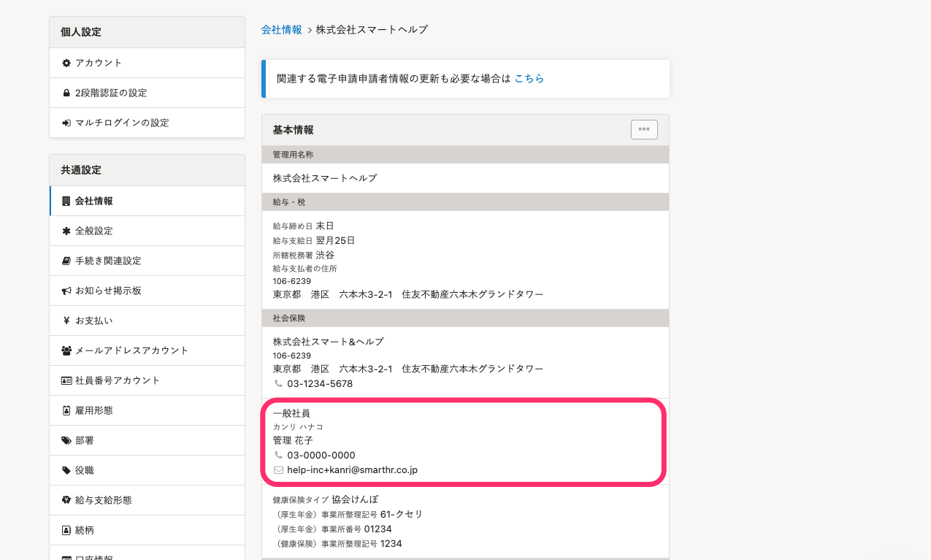
Task: Open アカウント settings
Action: 147,63
